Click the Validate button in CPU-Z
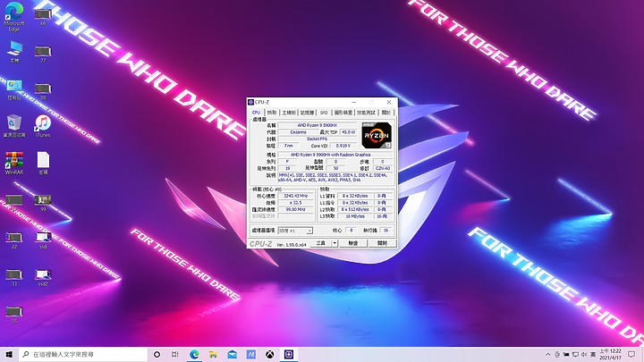The height and width of the screenshot is (362, 644). 353,243
